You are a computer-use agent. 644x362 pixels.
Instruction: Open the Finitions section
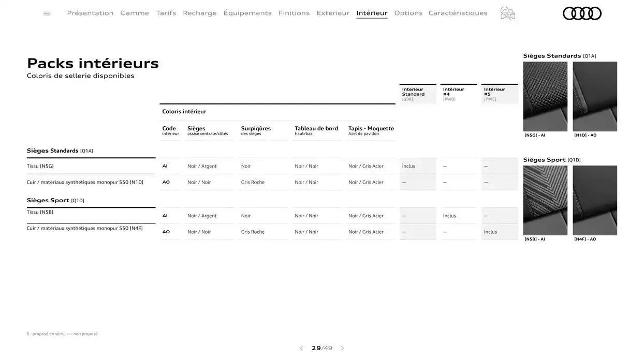click(x=294, y=12)
